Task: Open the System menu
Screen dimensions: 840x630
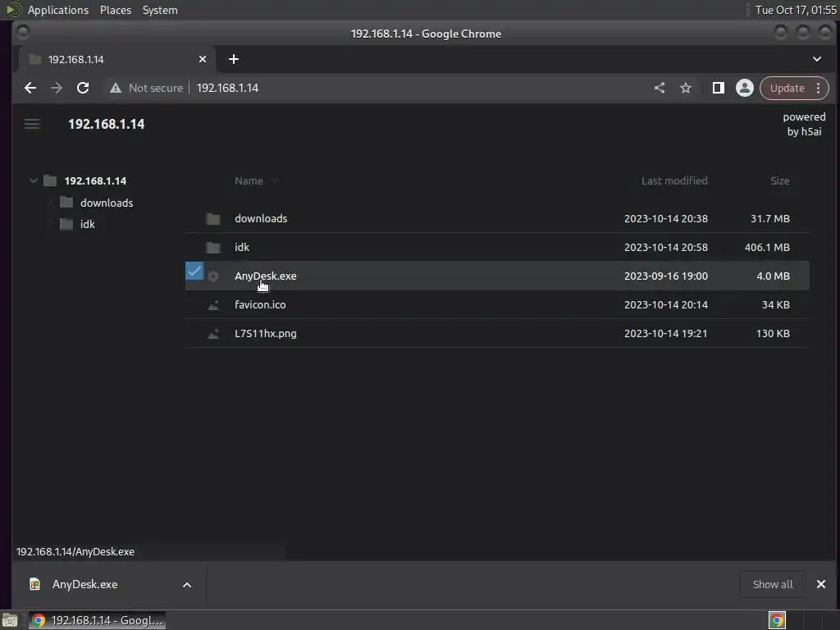Action: click(x=160, y=10)
